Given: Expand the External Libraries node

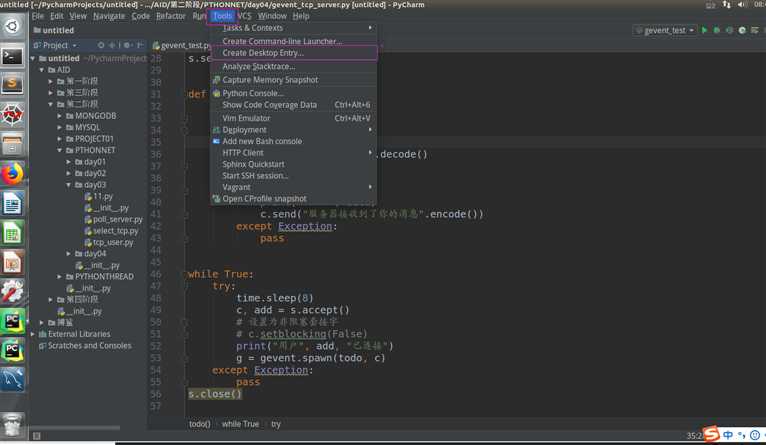Looking at the screenshot, I should 33,334.
